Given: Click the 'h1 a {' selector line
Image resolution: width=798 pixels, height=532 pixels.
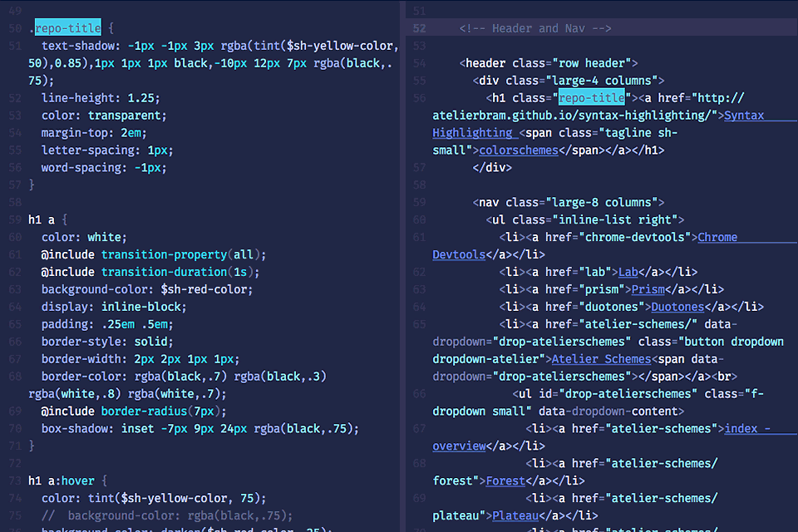Looking at the screenshot, I should point(48,220).
